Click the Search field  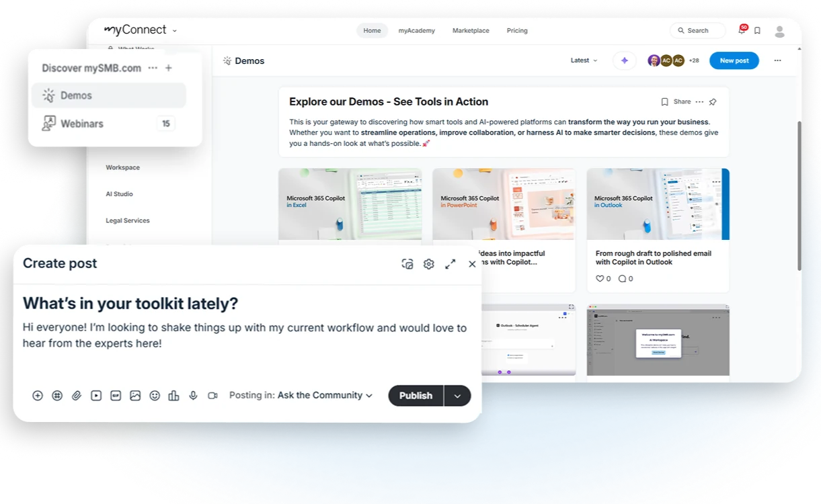point(698,30)
